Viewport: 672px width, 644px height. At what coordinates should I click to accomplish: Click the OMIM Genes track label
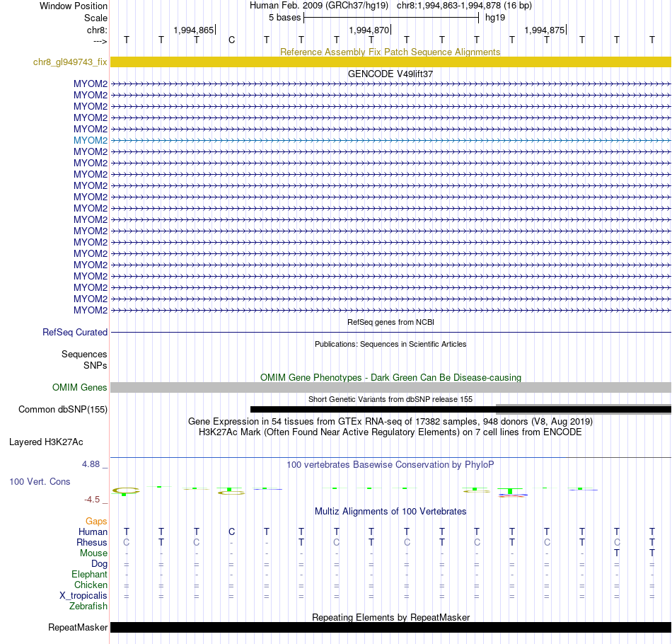80,388
